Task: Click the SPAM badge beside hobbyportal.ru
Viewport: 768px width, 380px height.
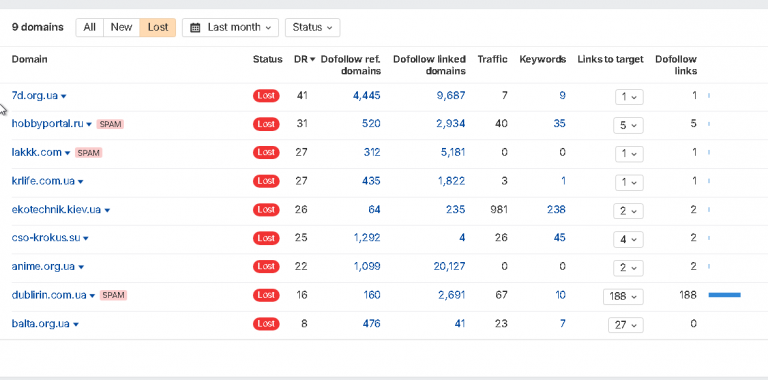Action: coord(110,124)
